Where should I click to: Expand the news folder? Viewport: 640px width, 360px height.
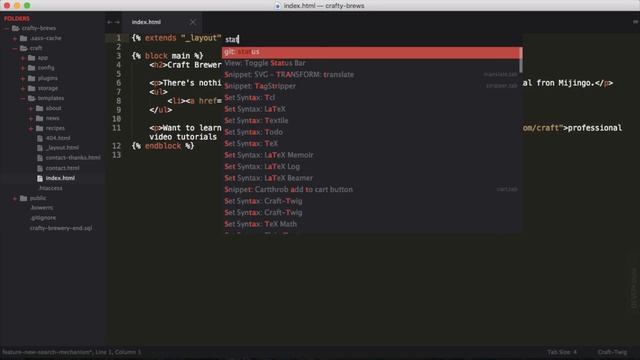pyautogui.click(x=31, y=118)
